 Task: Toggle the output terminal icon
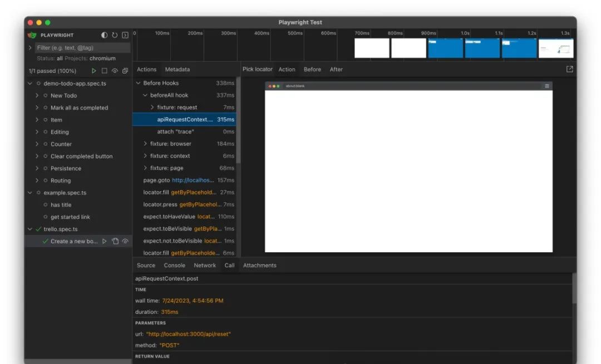pos(125,35)
